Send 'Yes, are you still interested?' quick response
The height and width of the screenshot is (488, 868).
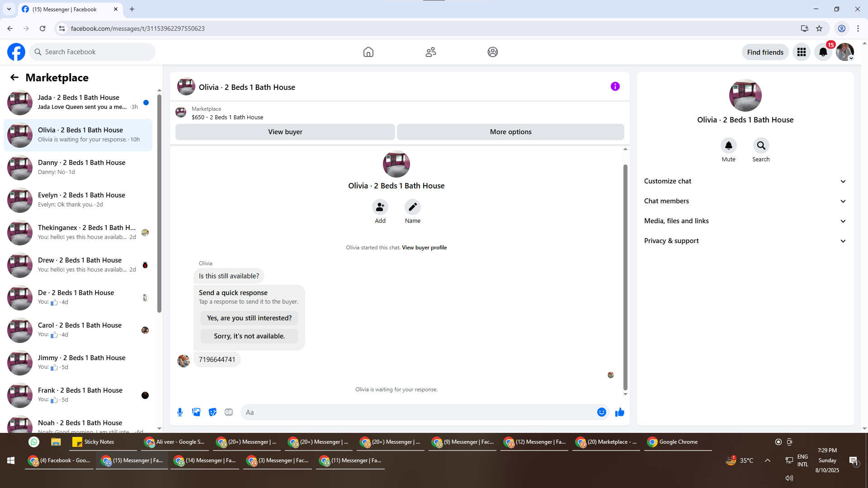tap(249, 318)
